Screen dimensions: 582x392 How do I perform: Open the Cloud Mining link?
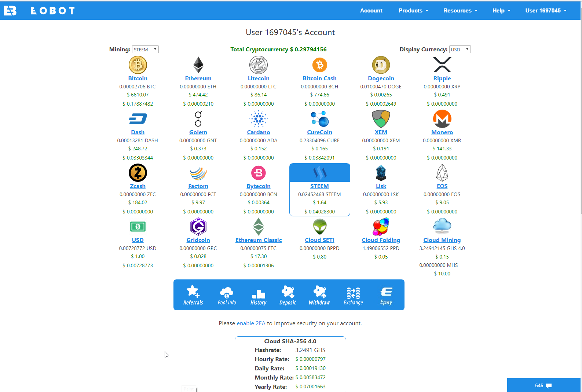(x=442, y=240)
